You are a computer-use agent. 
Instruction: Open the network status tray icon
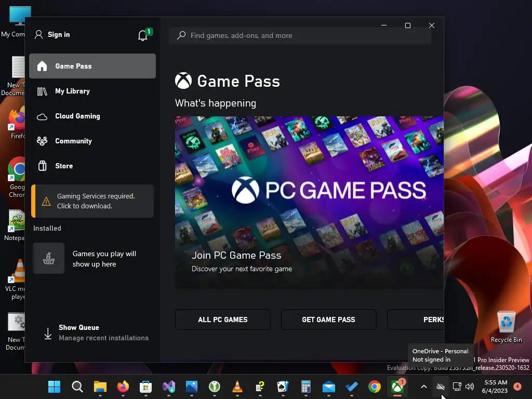pyautogui.click(x=457, y=387)
